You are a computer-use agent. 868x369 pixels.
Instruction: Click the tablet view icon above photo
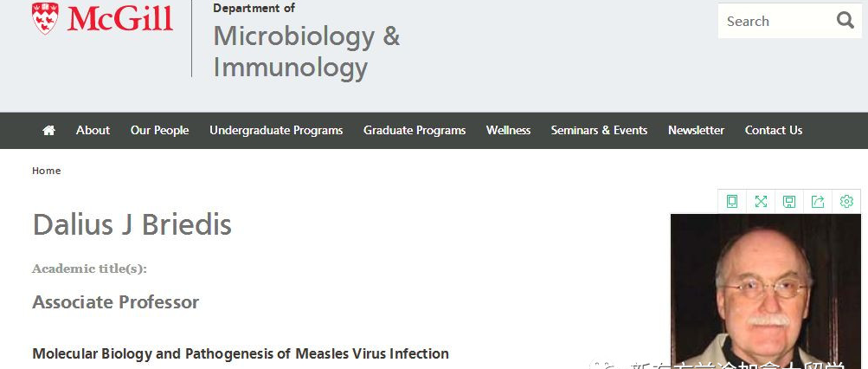coord(732,202)
